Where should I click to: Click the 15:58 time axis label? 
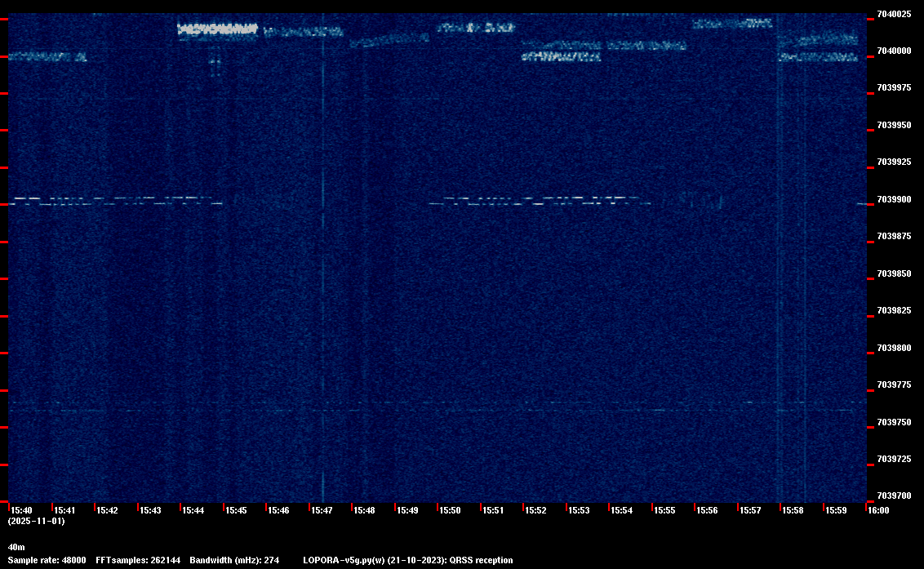(x=793, y=510)
